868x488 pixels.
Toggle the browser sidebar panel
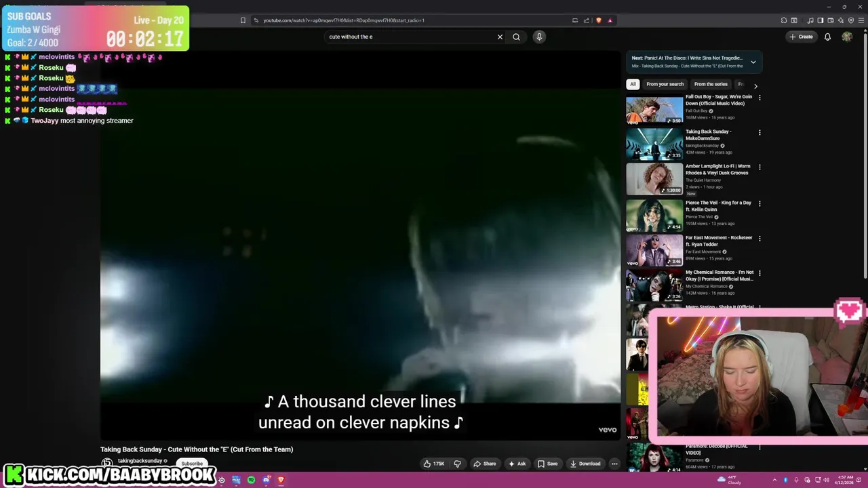click(x=820, y=20)
